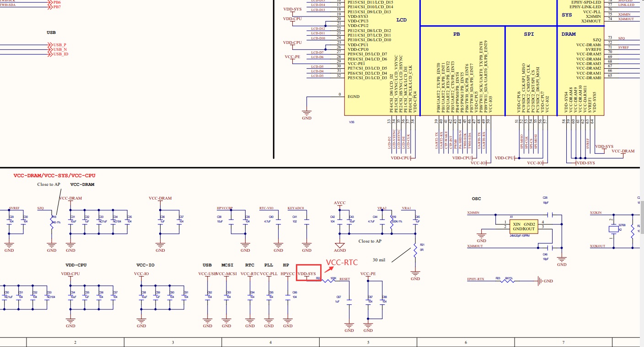Select the bold 'HP' heading
Screen dimensions: 644x347
[286, 265]
